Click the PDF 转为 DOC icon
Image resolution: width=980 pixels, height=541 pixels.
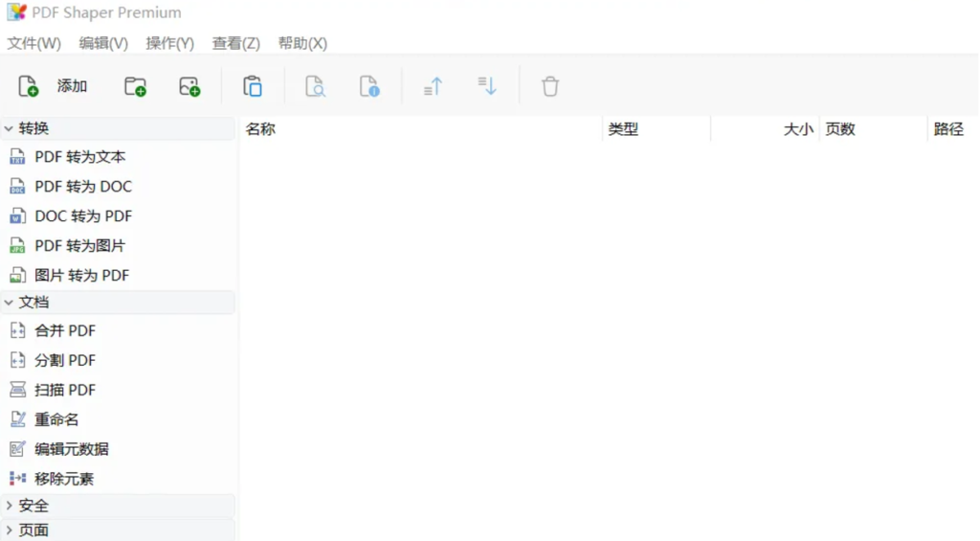coord(17,187)
